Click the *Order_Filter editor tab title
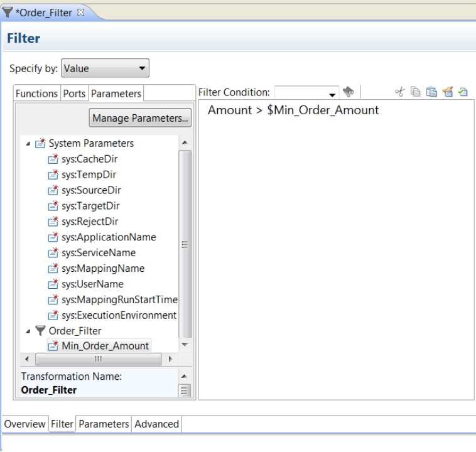476x452 pixels. [x=44, y=13]
